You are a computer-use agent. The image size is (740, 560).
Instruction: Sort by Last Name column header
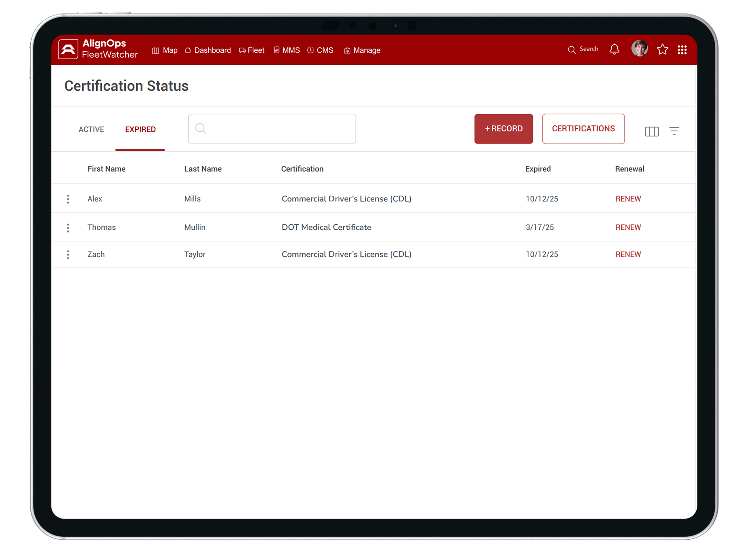[x=203, y=169]
